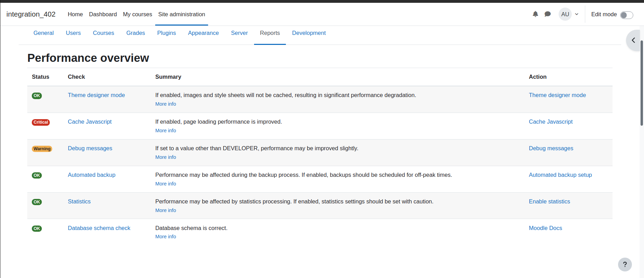Click the Check column header

(76, 77)
